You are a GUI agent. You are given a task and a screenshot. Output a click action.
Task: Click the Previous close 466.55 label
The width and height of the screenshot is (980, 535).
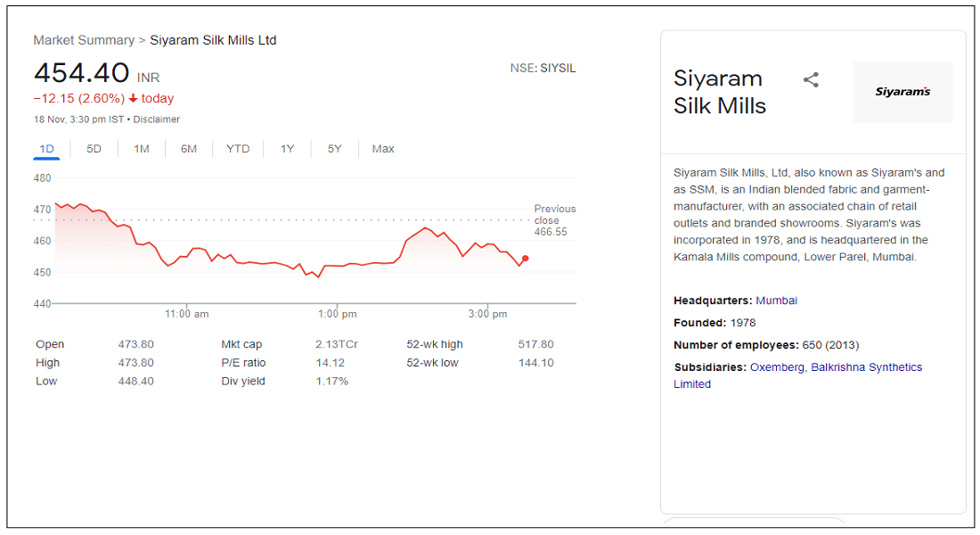click(554, 220)
